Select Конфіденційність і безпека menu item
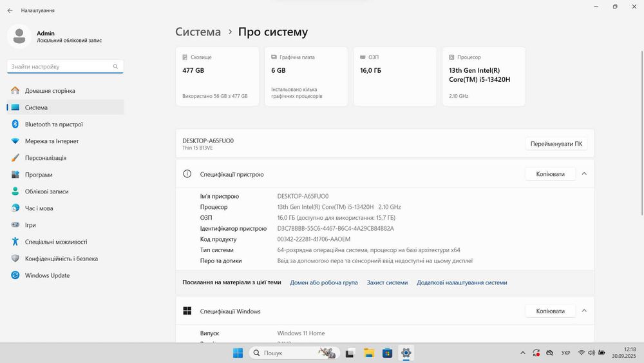This screenshot has width=644, height=363. 61,259
